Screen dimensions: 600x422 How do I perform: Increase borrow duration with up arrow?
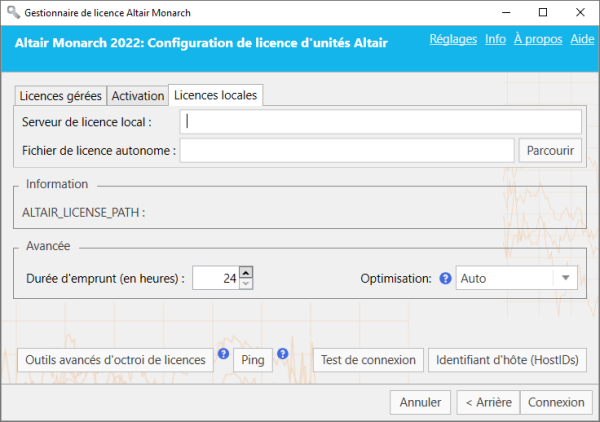(x=246, y=272)
